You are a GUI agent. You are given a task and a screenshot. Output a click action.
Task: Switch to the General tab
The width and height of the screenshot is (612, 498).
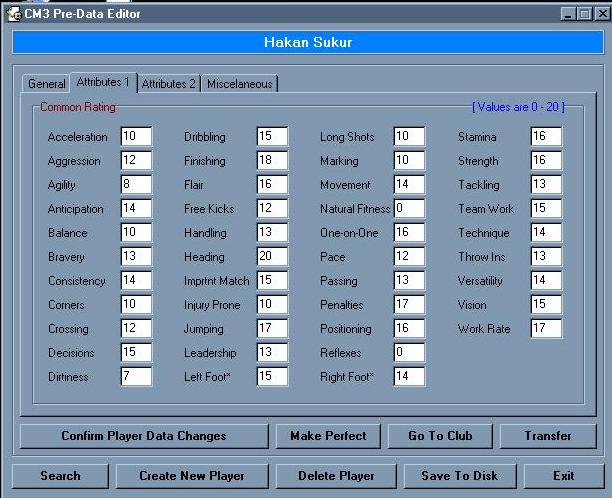click(46, 84)
